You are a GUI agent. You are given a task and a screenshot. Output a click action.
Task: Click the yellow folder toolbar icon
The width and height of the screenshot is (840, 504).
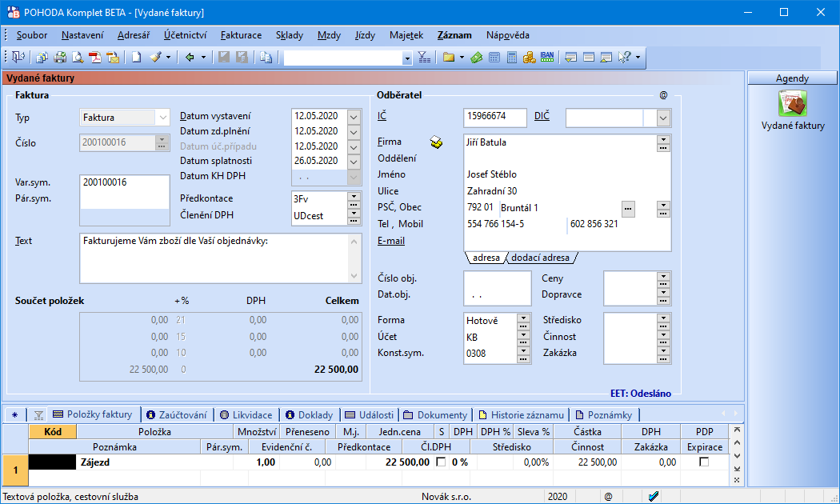coord(448,57)
